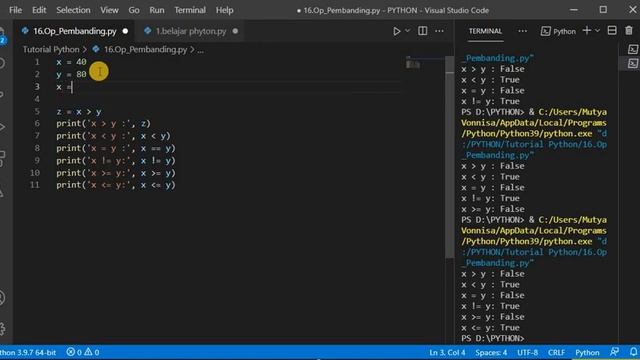Open notifications bell in status bar
Screen dimensions: 640x360
tap(633, 352)
